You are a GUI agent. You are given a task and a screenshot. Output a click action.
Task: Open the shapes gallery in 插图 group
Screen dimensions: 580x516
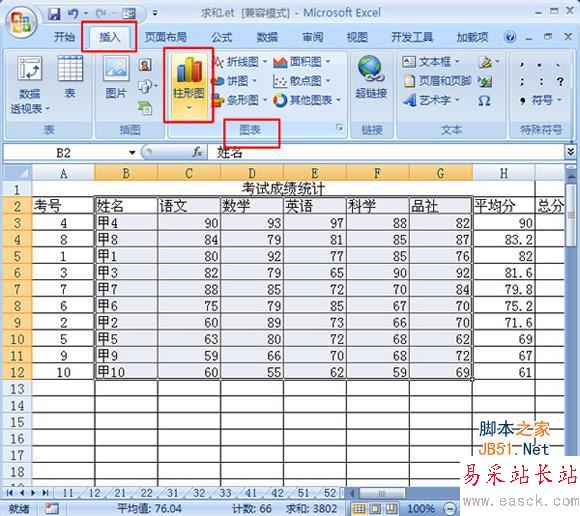148,86
